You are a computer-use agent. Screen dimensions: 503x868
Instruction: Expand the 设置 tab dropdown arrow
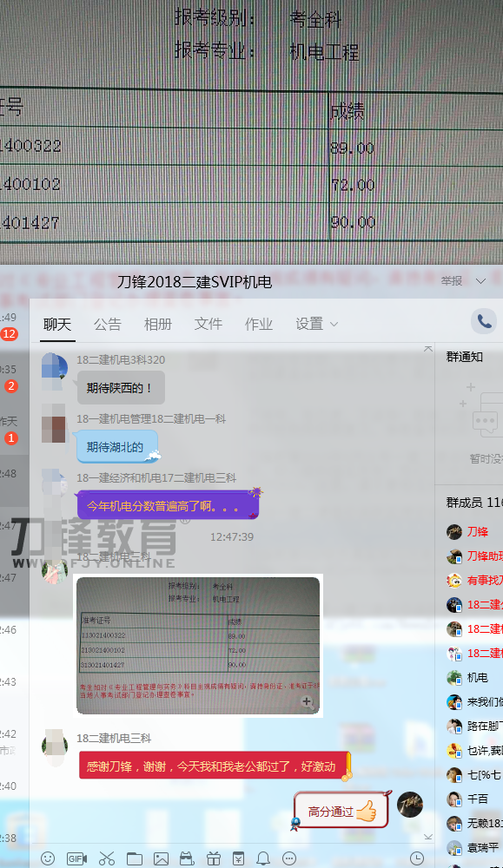334,325
